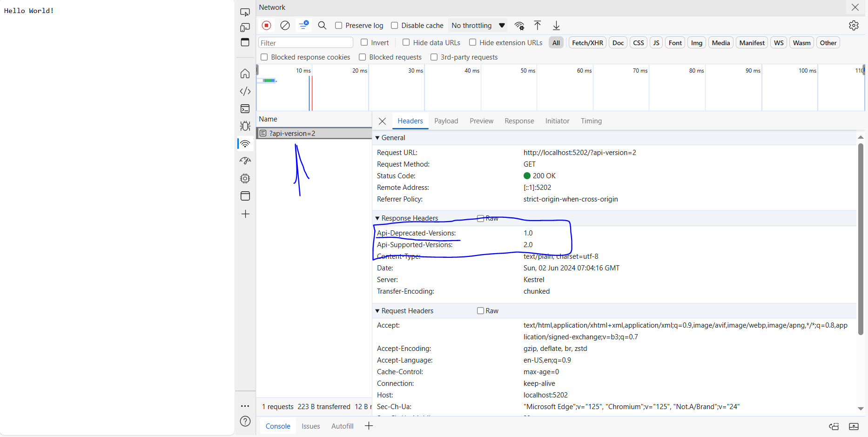The height and width of the screenshot is (437, 868).
Task: Click the export HAR download arrow
Action: click(556, 26)
